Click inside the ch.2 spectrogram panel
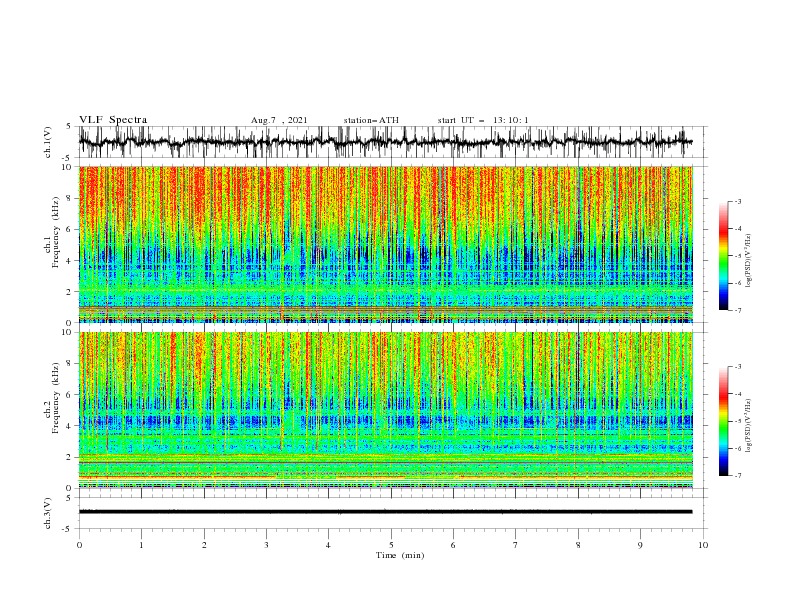Image resolution: width=792 pixels, height=612 pixels. 386,410
